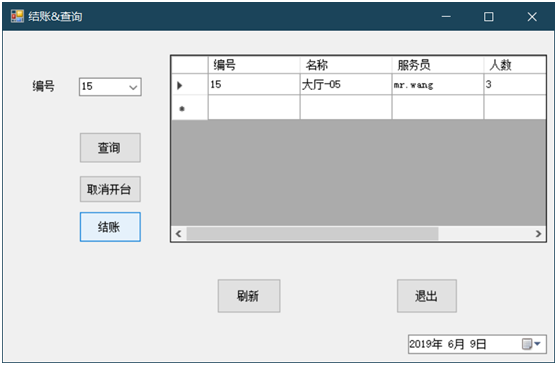The height and width of the screenshot is (365, 557).
Task: Click the 取消开台 button
Action: point(110,189)
